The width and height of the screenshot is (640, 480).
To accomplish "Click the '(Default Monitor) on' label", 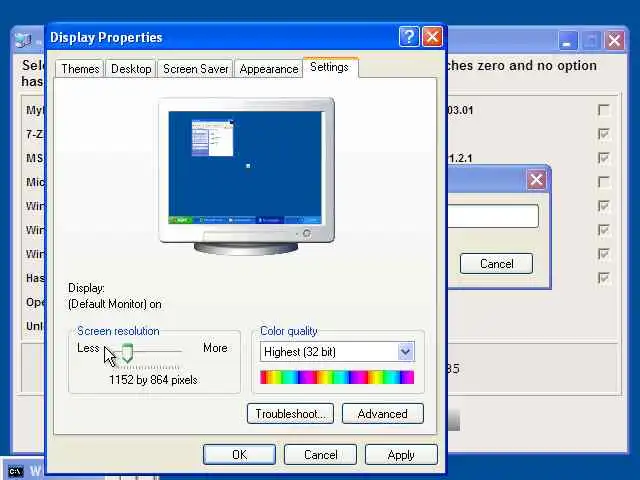I will (x=115, y=304).
